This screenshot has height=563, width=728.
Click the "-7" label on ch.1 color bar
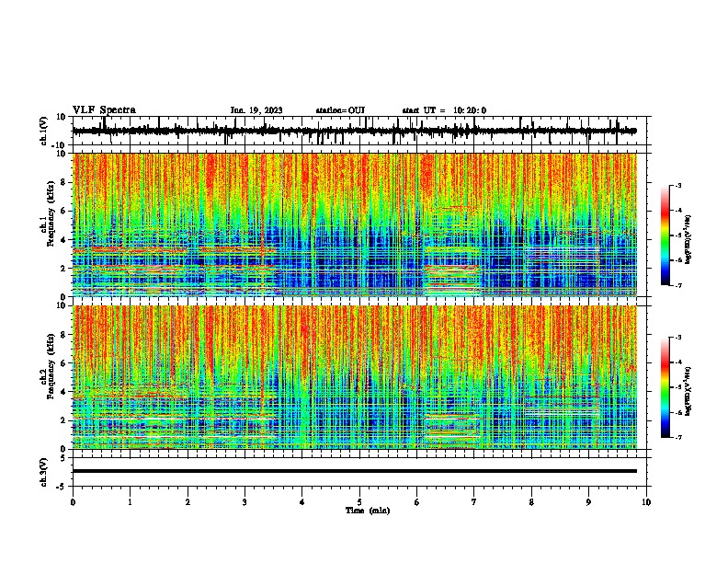677,285
